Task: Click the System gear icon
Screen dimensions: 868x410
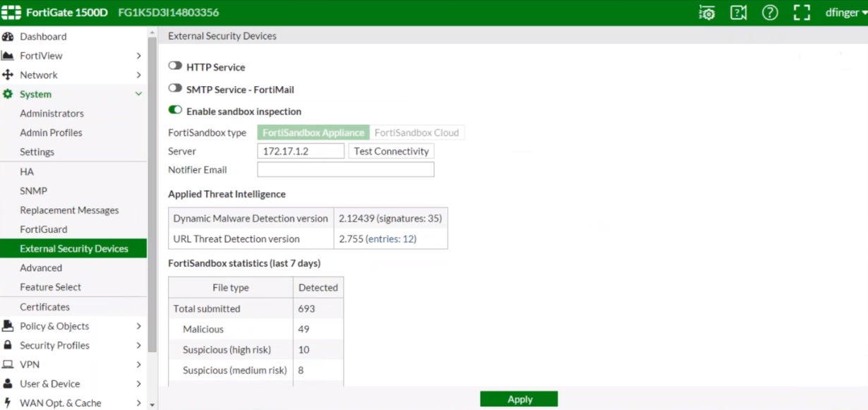Action: pos(8,94)
